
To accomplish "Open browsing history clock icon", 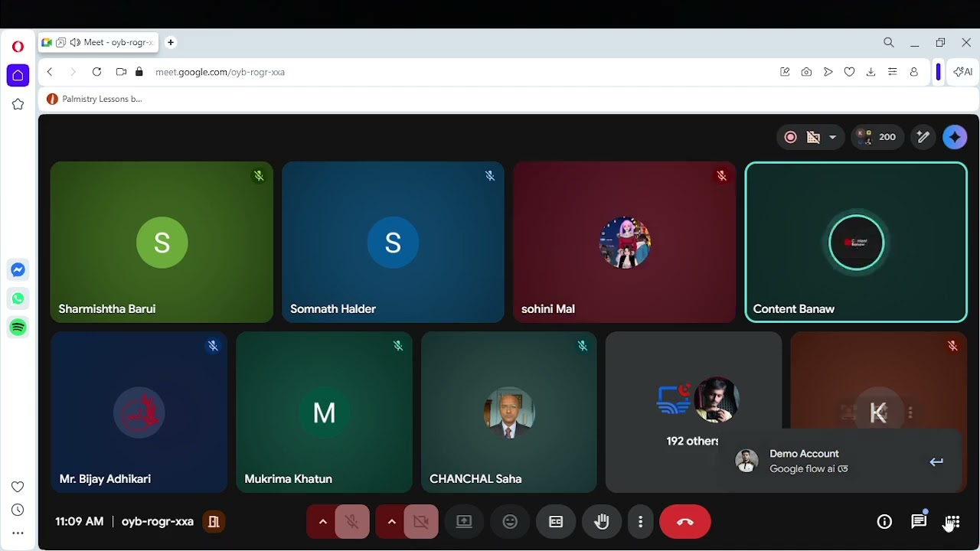I will [18, 510].
